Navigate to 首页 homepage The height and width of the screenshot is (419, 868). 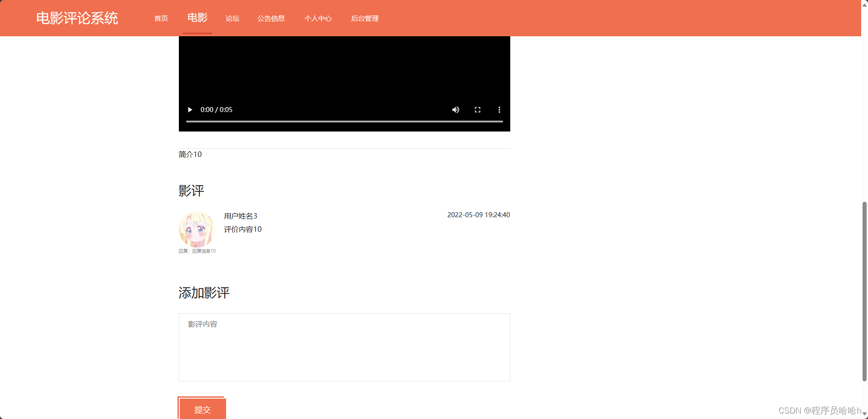160,18
